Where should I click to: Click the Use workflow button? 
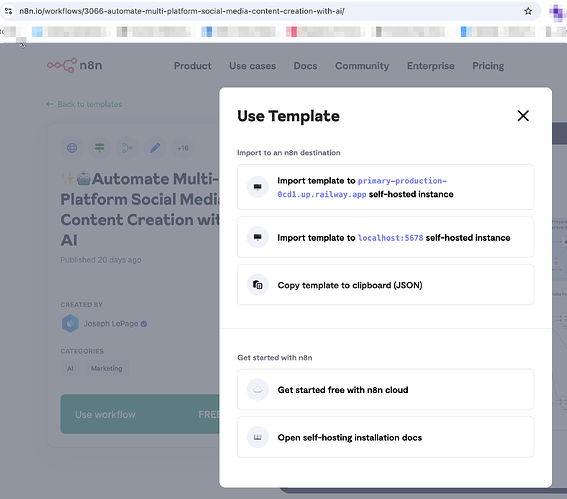tap(140, 414)
